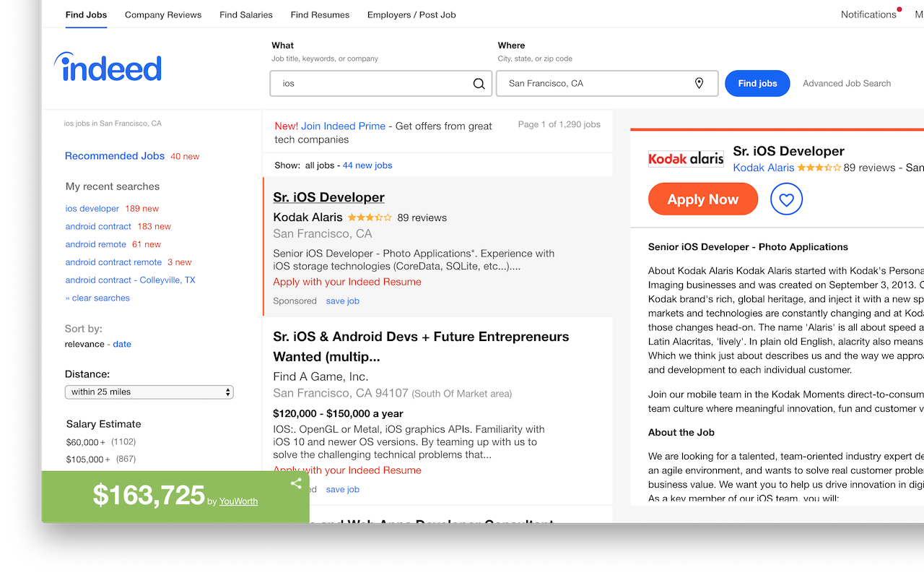
Task: Open the Company Reviews tab
Action: tap(162, 14)
